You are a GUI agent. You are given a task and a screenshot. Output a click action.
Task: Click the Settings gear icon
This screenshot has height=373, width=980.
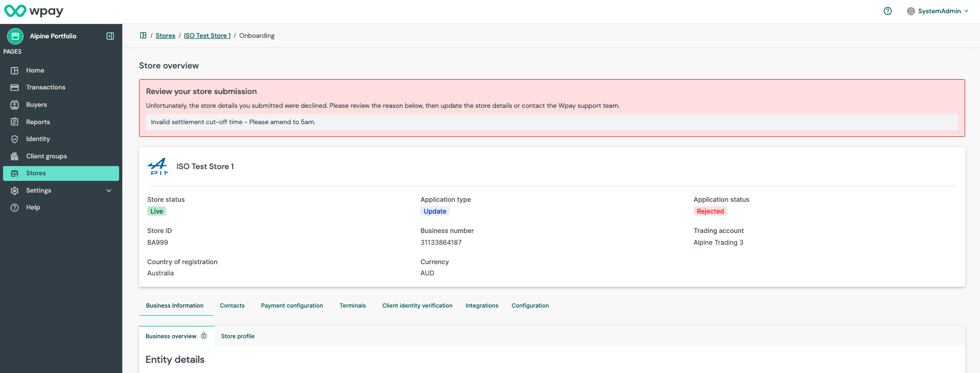15,191
